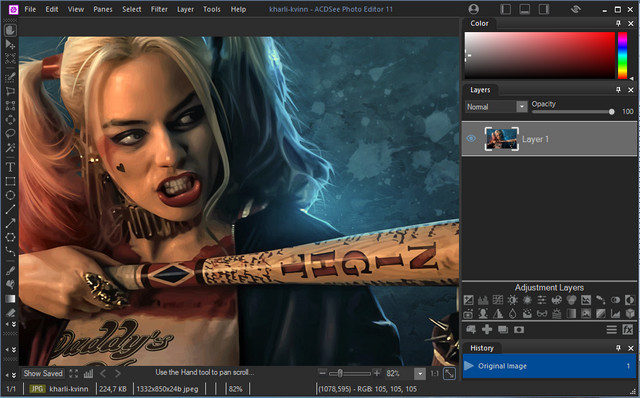This screenshot has height=398, width=640.
Task: Open Layers panel hamburger menu
Action: [x=611, y=329]
